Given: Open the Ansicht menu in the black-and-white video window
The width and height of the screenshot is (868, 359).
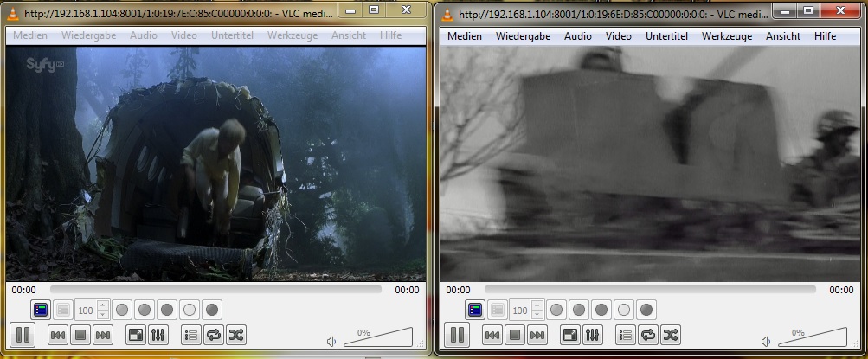Looking at the screenshot, I should click(782, 36).
